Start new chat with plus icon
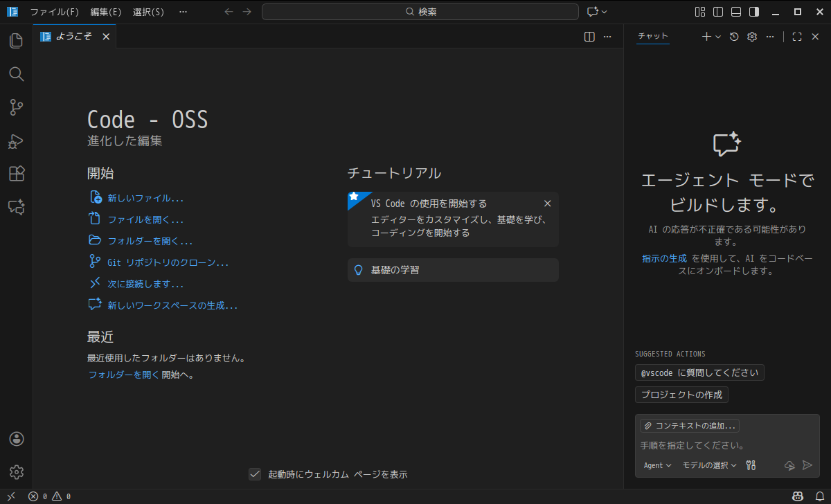The image size is (831, 504). [x=706, y=37]
